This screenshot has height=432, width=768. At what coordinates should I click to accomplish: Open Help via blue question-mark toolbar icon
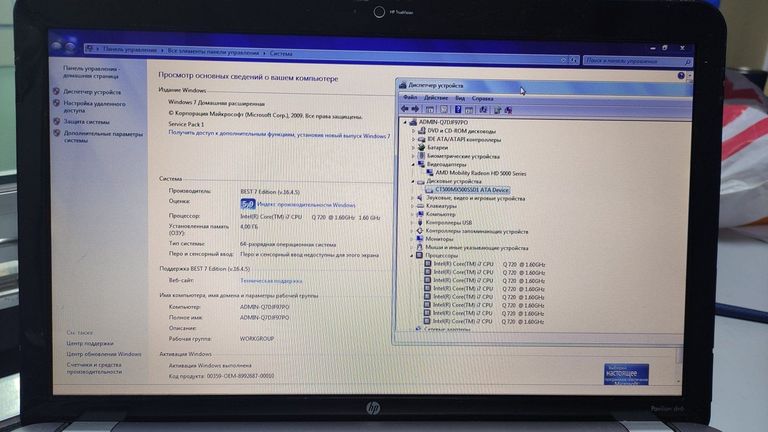point(457,110)
